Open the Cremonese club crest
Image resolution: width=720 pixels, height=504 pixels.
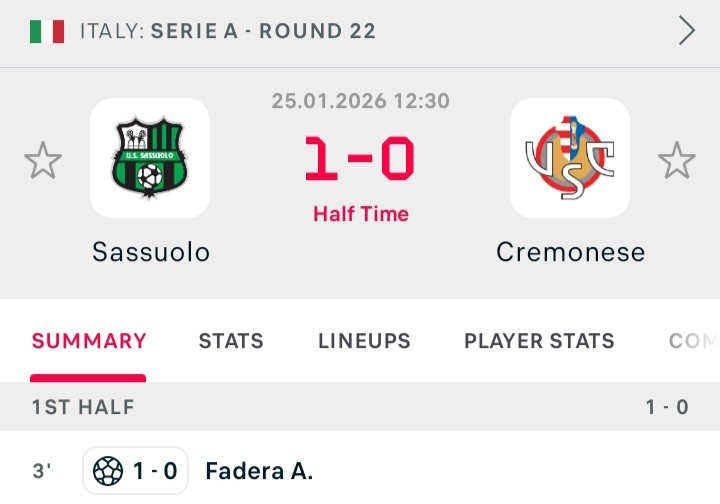[x=570, y=158]
